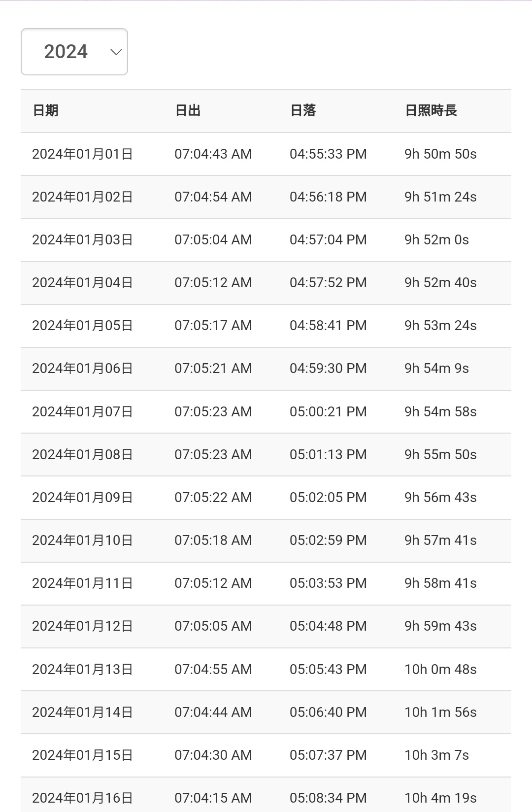This screenshot has width=532, height=812.
Task: Click the 日落 column header
Action: click(x=303, y=111)
